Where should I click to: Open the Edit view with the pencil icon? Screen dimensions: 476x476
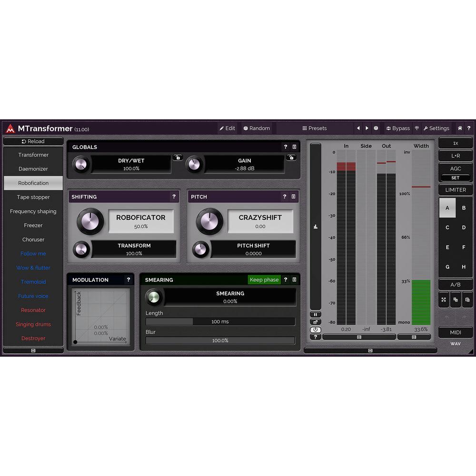tap(227, 128)
